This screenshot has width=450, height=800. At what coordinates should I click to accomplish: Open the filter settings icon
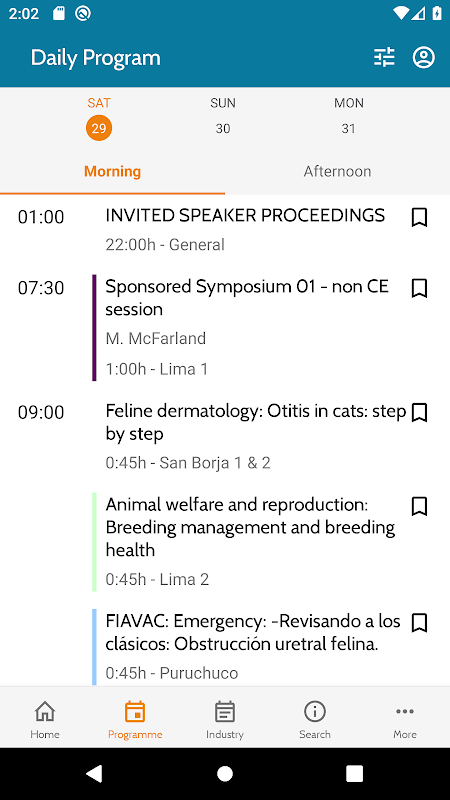(x=384, y=58)
